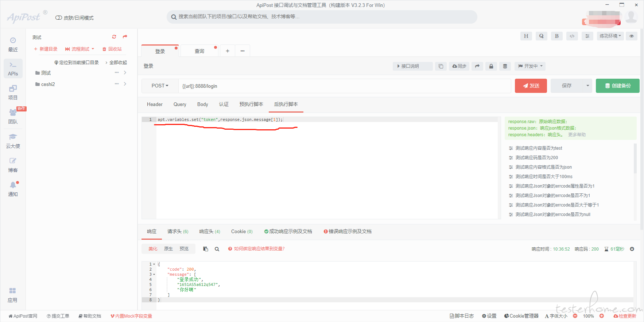The image size is (644, 322).
Task: Click the request URL input field
Action: (345, 86)
